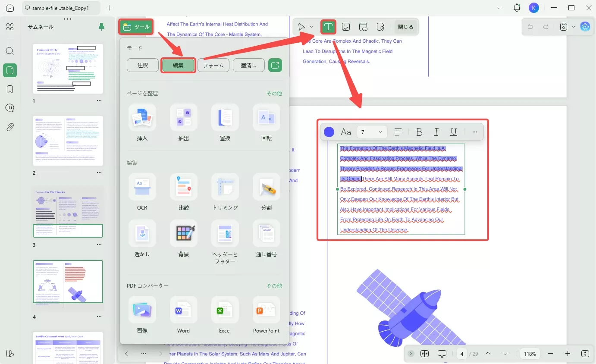The height and width of the screenshot is (364, 596).
Task: Select page 1 thumbnail
Action: coord(68,69)
